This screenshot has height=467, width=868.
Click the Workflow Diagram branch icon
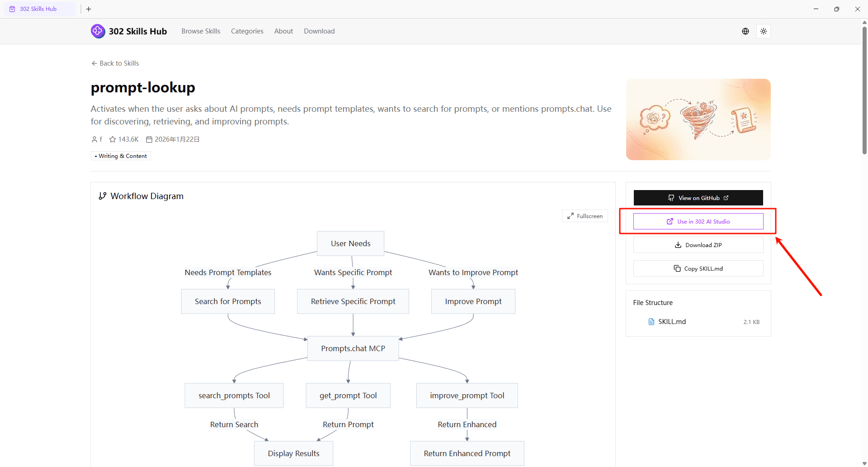(103, 196)
